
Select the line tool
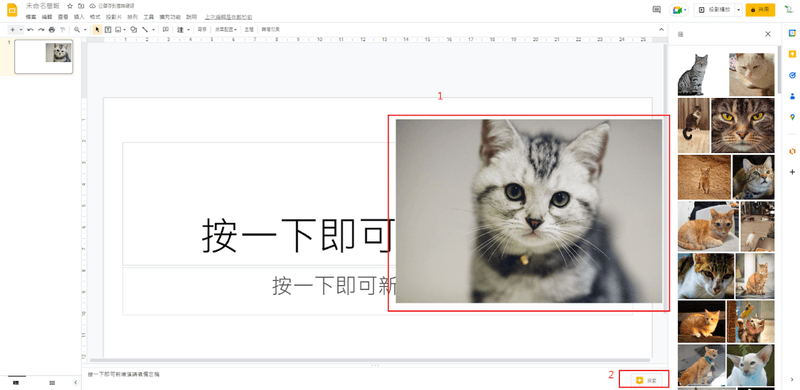pos(145,30)
